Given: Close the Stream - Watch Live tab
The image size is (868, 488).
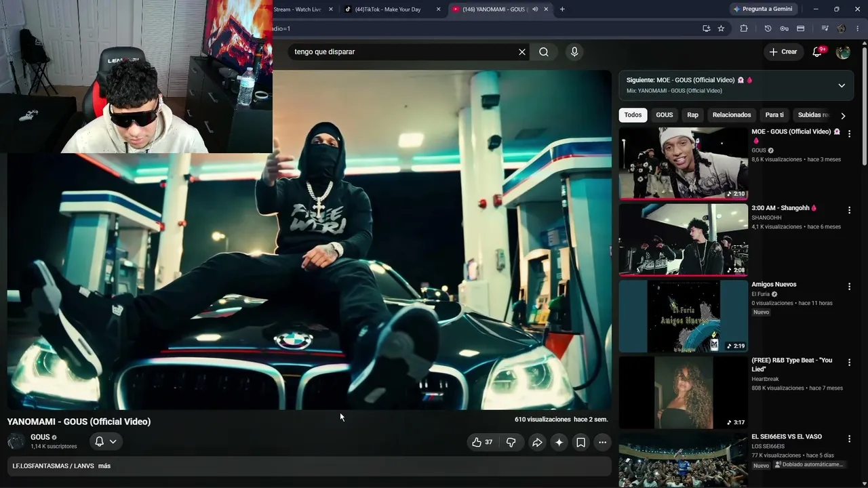Looking at the screenshot, I should tap(331, 9).
